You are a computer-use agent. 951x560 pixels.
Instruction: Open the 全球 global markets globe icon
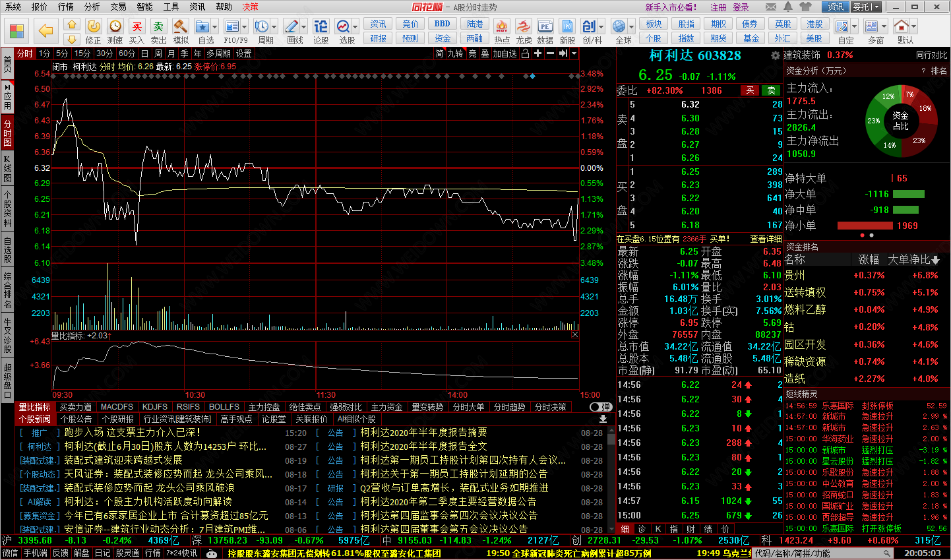[x=619, y=26]
